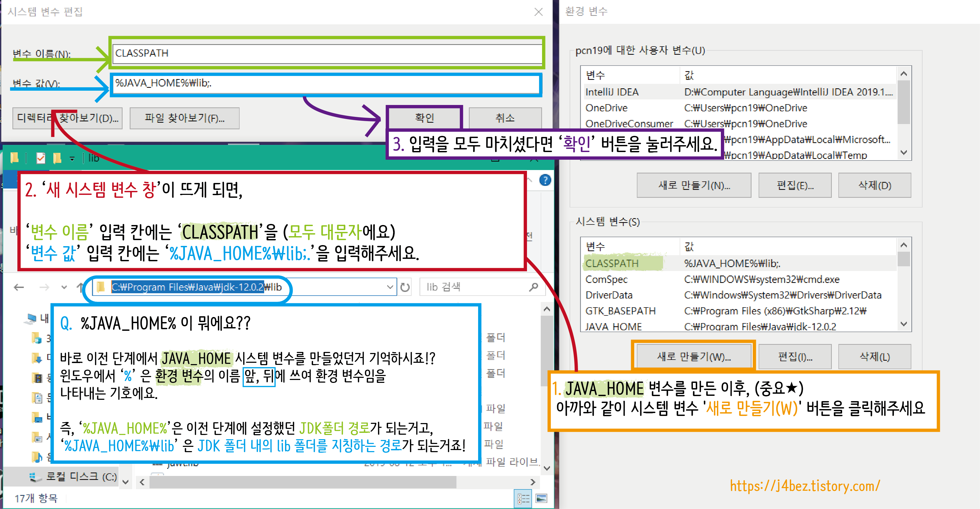Expand the address bar history dropdown
Viewport: 980px width, 509px height.
(390, 287)
